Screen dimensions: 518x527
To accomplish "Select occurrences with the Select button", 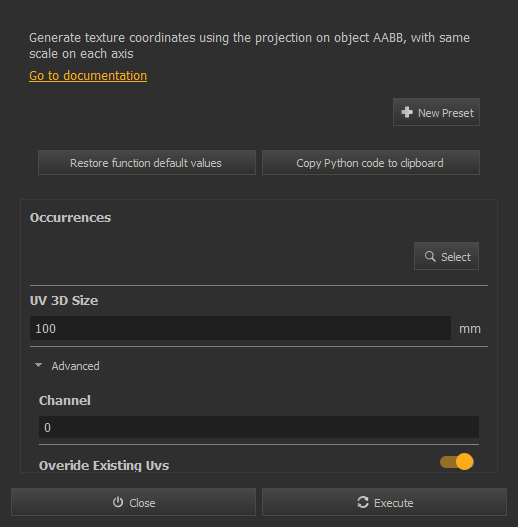I will coord(446,256).
